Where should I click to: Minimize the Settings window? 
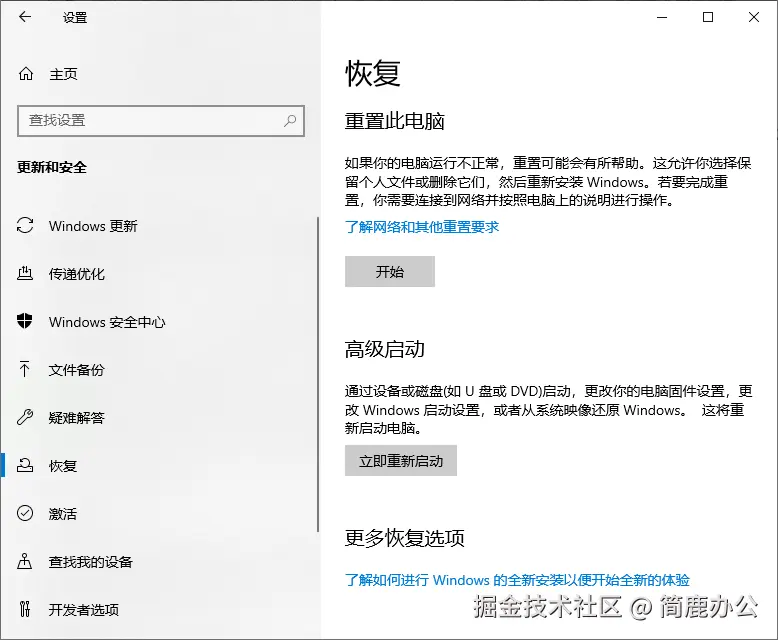pos(662,17)
